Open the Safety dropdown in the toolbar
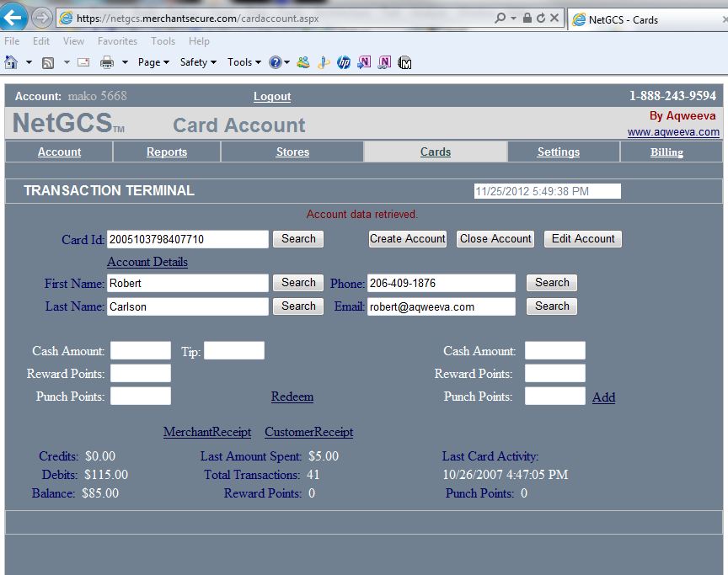This screenshot has width=728, height=575. (x=198, y=62)
